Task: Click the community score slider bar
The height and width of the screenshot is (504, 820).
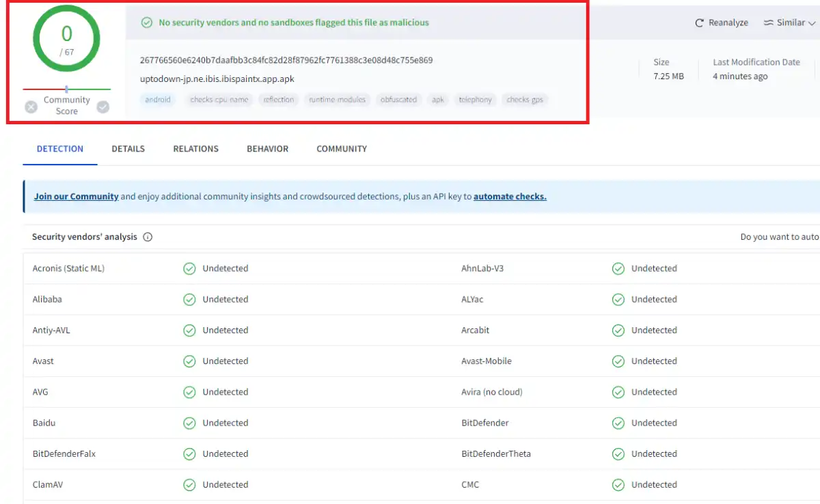Action: (x=67, y=89)
